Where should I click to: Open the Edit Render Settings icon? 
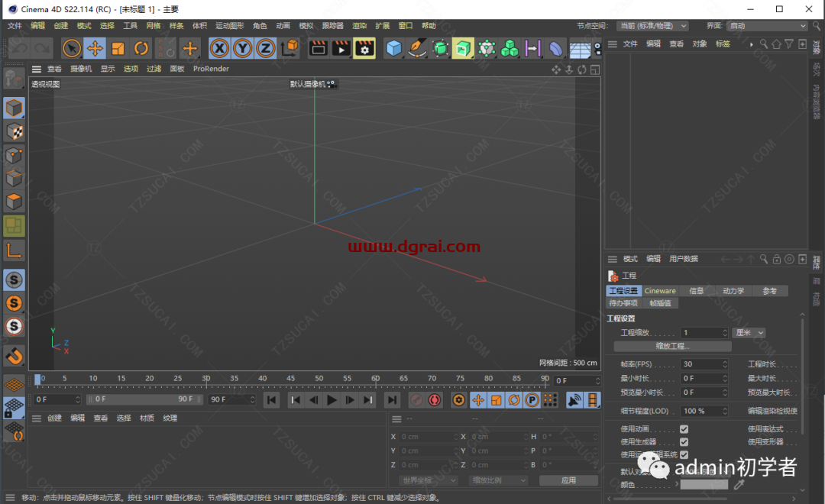click(x=364, y=48)
